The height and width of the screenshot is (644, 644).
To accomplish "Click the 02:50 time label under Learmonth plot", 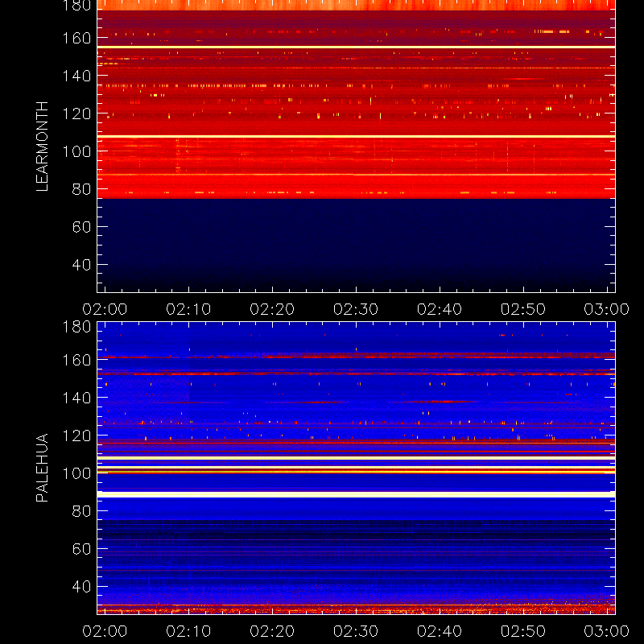I will point(523,309).
